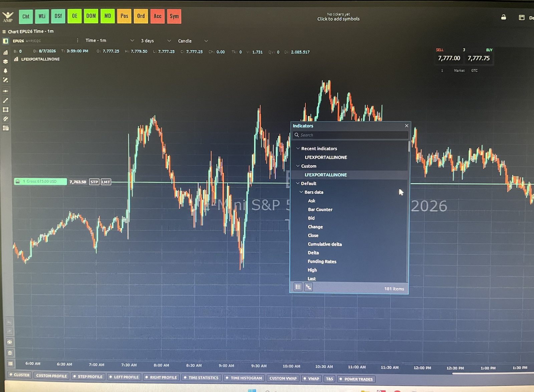
Task: Toggle the LEFT PROFILE button
Action: click(x=124, y=377)
